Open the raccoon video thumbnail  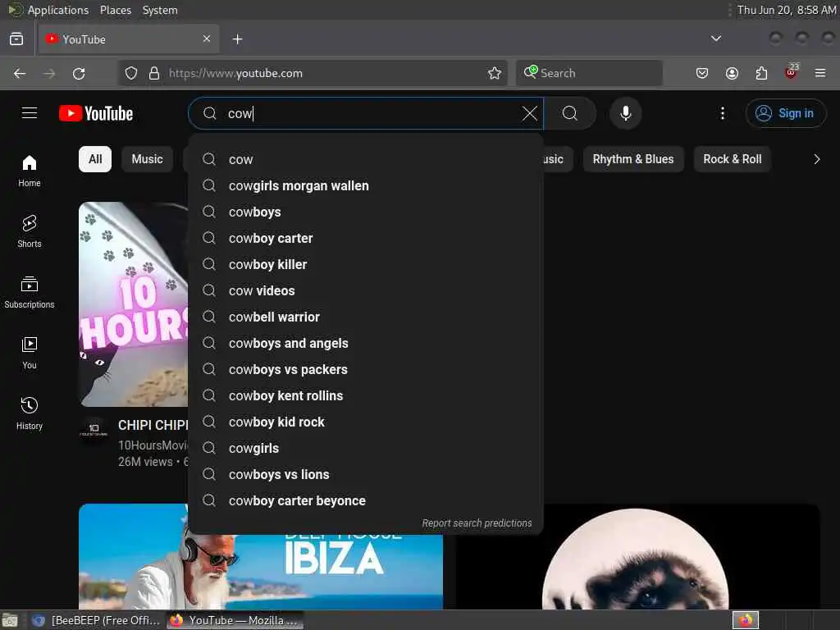tap(637, 556)
